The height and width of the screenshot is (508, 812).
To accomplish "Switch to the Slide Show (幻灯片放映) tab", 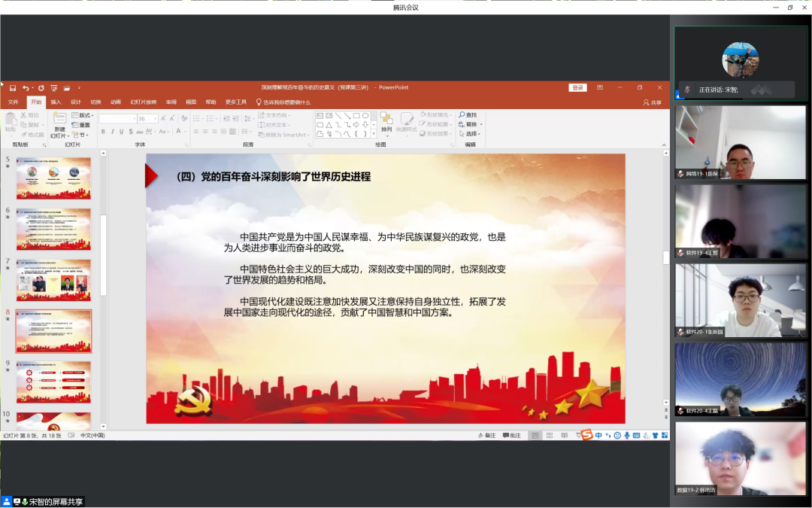I will [x=143, y=102].
